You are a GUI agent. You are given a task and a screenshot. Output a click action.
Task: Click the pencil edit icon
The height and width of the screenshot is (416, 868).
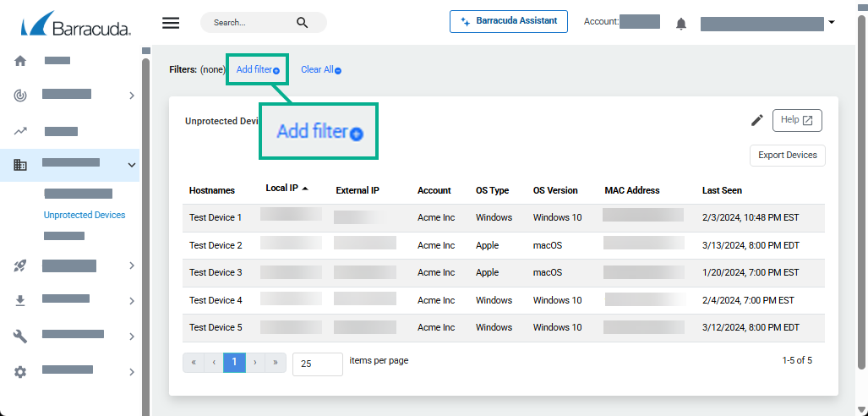[757, 120]
